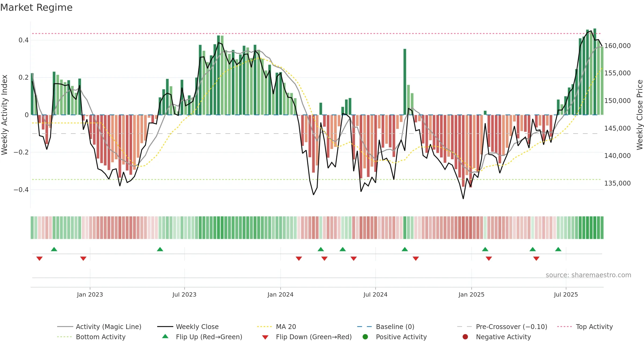Click the green circle Positive Activity legend marker
Image resolution: width=644 pixels, height=362 pixels.
click(365, 337)
